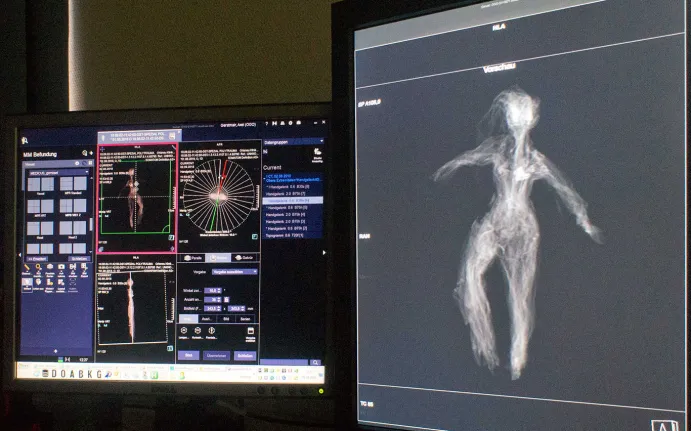
Task: Select the study tab above the pink viewport
Action: (x=140, y=136)
